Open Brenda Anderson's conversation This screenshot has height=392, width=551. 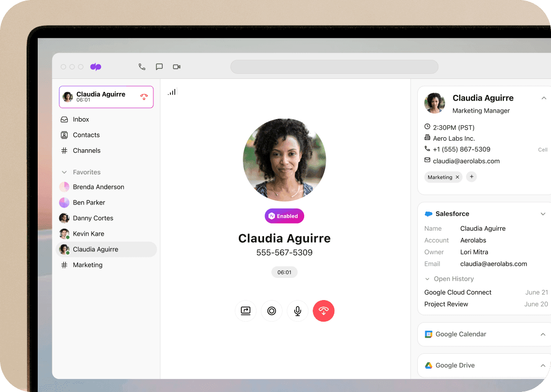click(98, 187)
